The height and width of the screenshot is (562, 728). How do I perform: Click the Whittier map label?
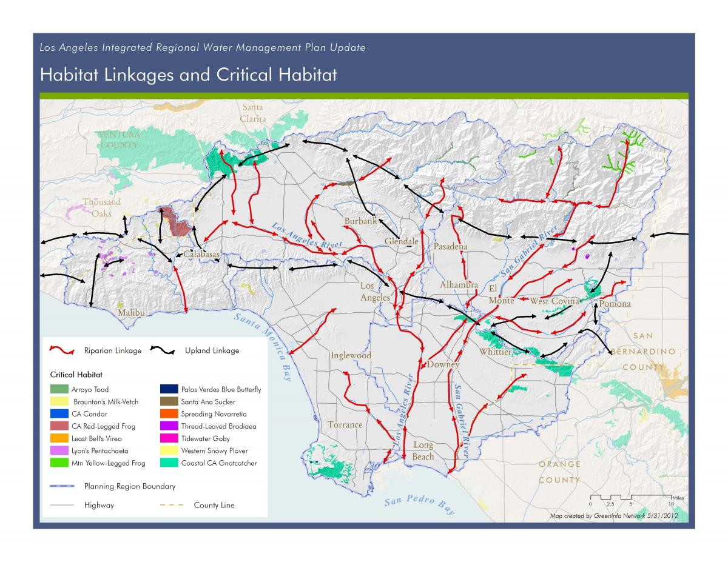pyautogui.click(x=496, y=352)
